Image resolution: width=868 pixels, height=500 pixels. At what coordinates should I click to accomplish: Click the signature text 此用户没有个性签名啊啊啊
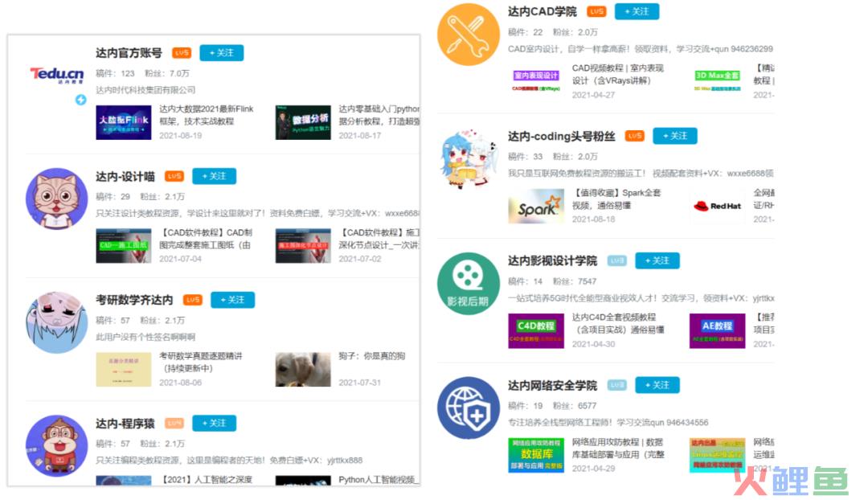(x=145, y=337)
